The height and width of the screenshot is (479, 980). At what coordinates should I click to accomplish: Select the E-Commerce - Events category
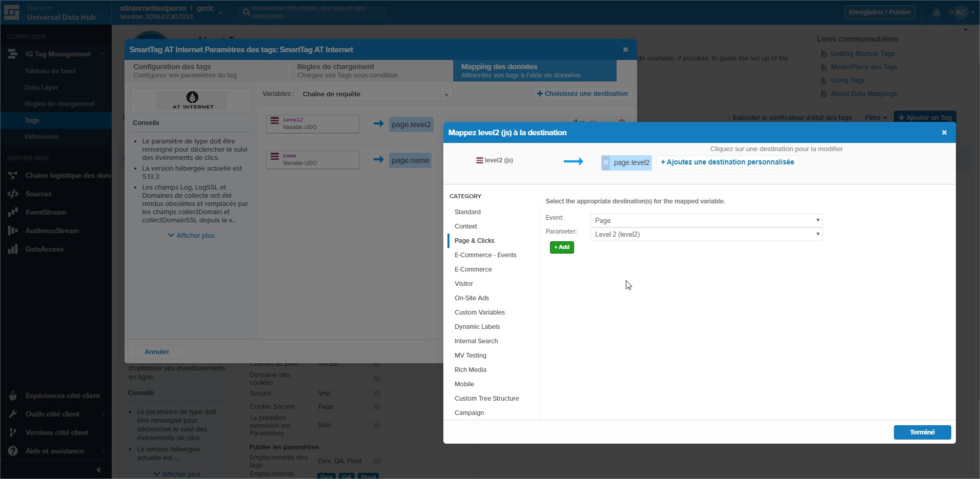coord(485,255)
